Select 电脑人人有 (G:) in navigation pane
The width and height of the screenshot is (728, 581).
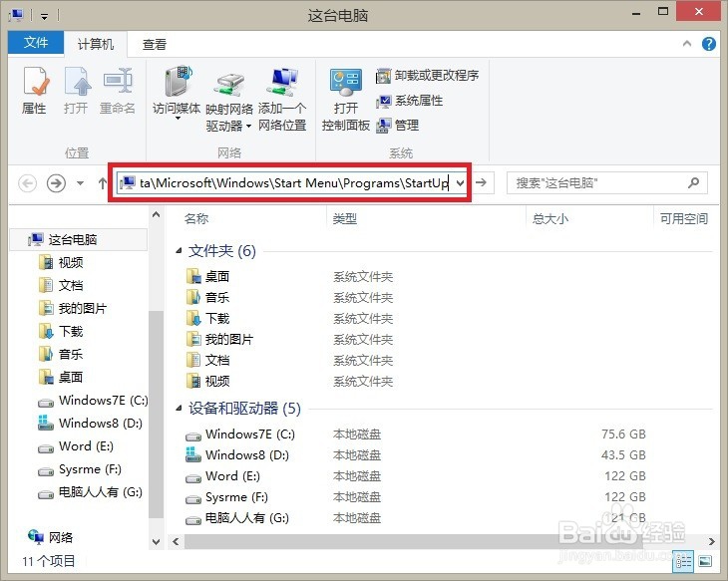(x=90, y=492)
